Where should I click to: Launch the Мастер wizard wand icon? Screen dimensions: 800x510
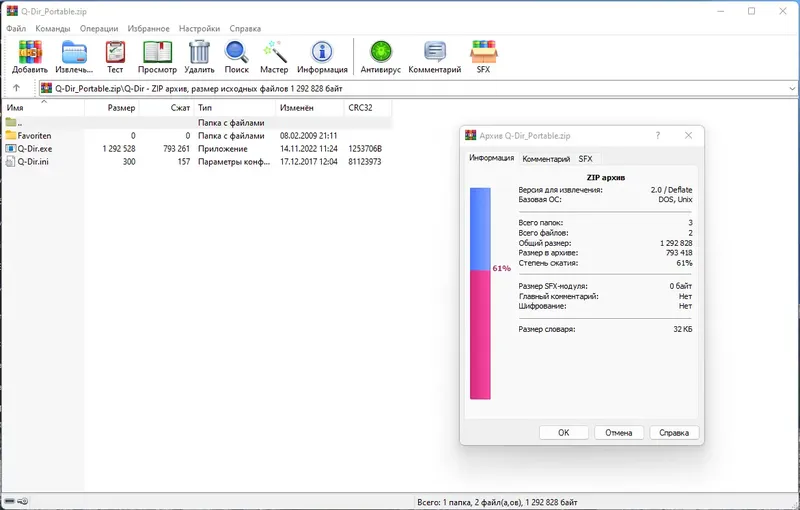point(274,52)
